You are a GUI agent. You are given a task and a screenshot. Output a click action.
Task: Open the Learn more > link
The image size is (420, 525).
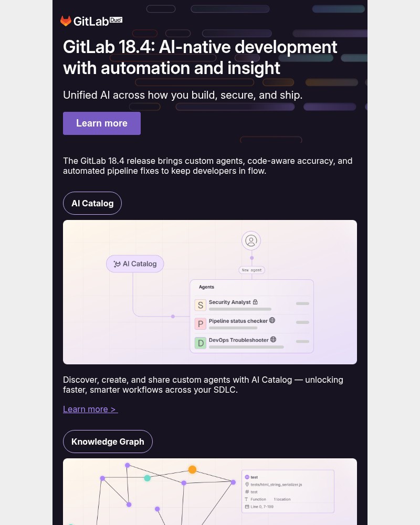coord(90,409)
